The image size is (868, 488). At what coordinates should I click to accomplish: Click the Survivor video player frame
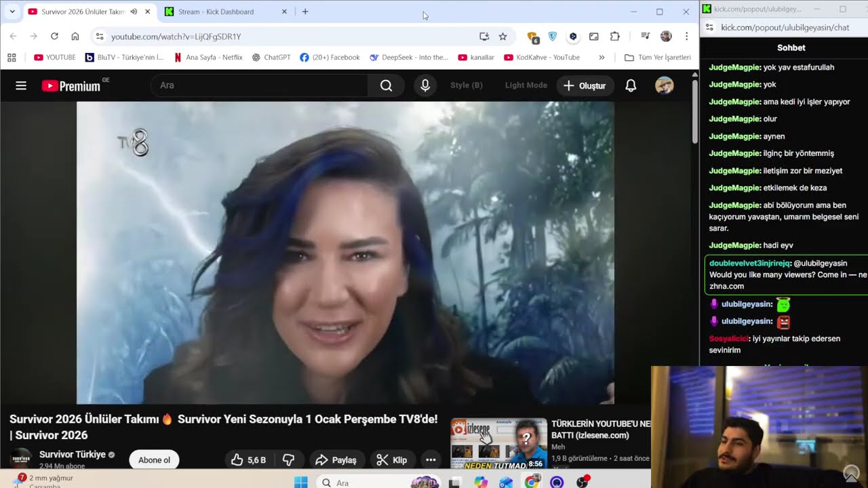click(345, 253)
